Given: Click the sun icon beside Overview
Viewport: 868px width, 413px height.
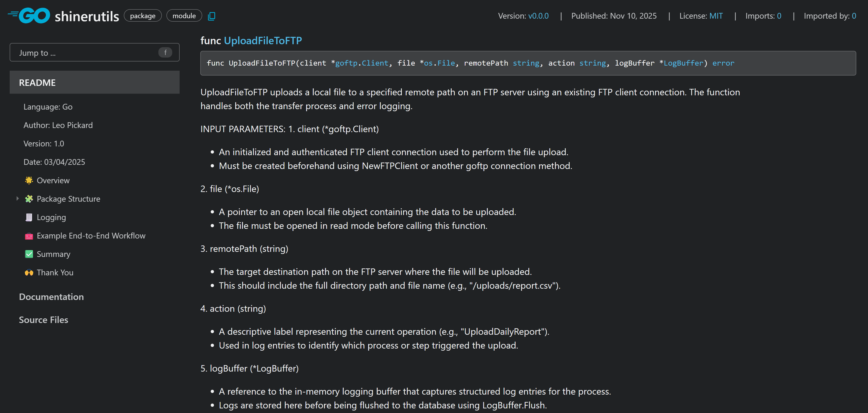Looking at the screenshot, I should coord(29,180).
